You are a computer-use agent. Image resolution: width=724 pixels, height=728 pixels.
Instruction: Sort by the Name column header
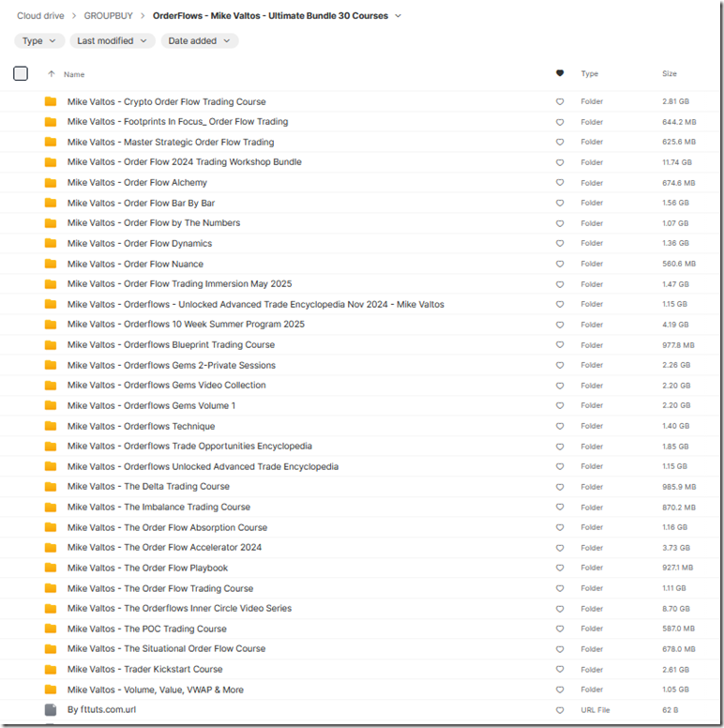(x=74, y=74)
